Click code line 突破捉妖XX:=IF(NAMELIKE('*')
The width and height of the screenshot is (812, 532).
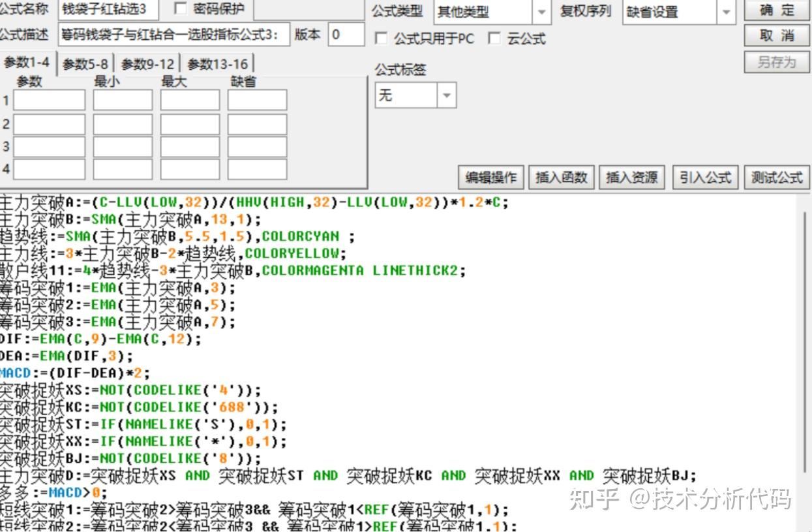143,441
